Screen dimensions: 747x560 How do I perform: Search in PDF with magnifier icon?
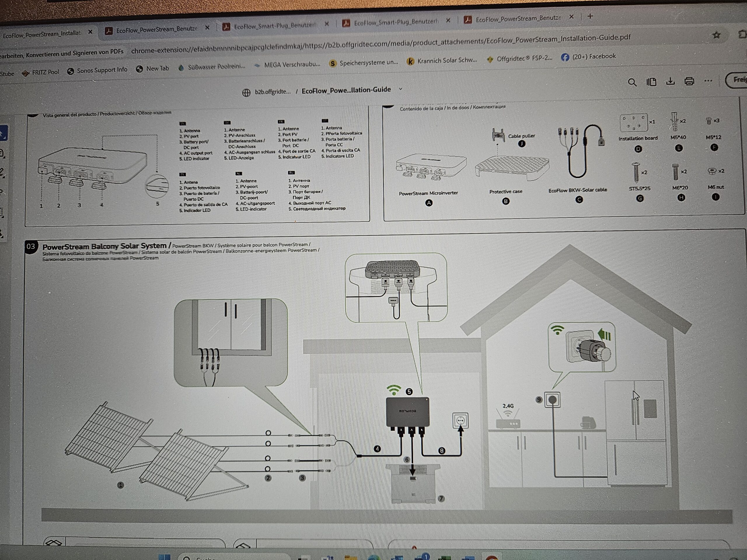(x=632, y=82)
